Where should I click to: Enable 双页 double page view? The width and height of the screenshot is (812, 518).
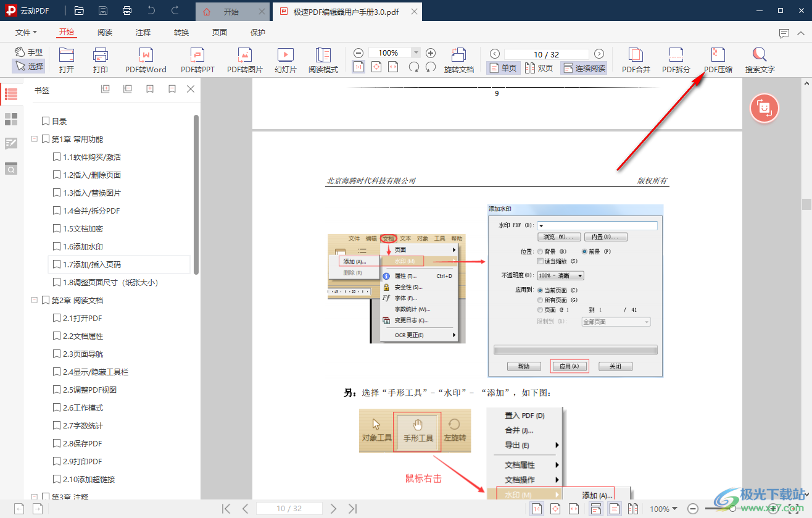pyautogui.click(x=539, y=68)
